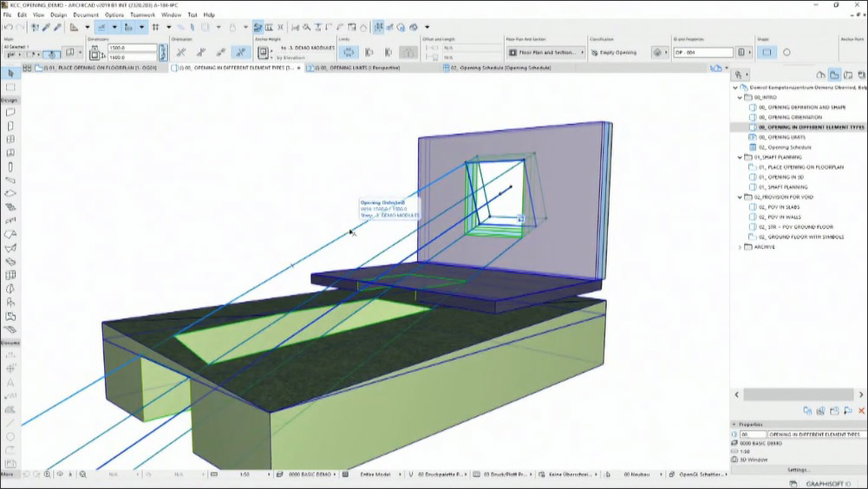Click the zoom magnifier in the bottom bar
Image resolution: width=868 pixels, height=489 pixels.
coord(48,474)
